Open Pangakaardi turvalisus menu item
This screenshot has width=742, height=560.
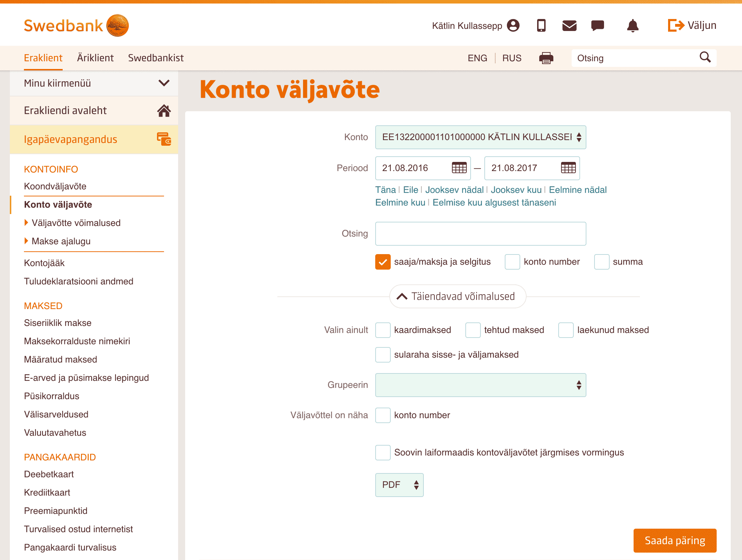pyautogui.click(x=70, y=547)
